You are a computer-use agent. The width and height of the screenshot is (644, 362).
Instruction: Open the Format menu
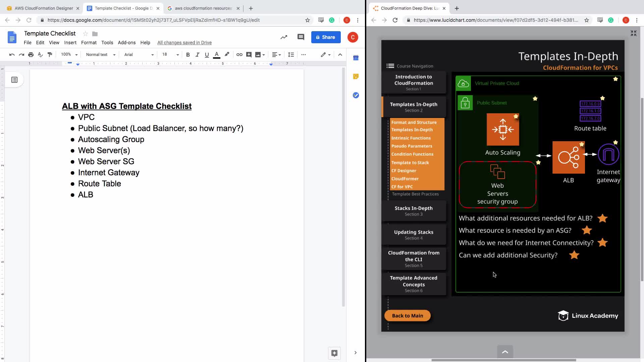pyautogui.click(x=89, y=43)
